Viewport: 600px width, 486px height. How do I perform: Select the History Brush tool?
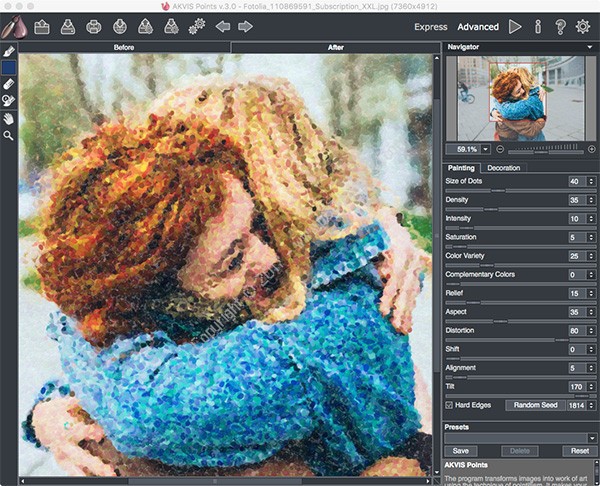pyautogui.click(x=8, y=100)
